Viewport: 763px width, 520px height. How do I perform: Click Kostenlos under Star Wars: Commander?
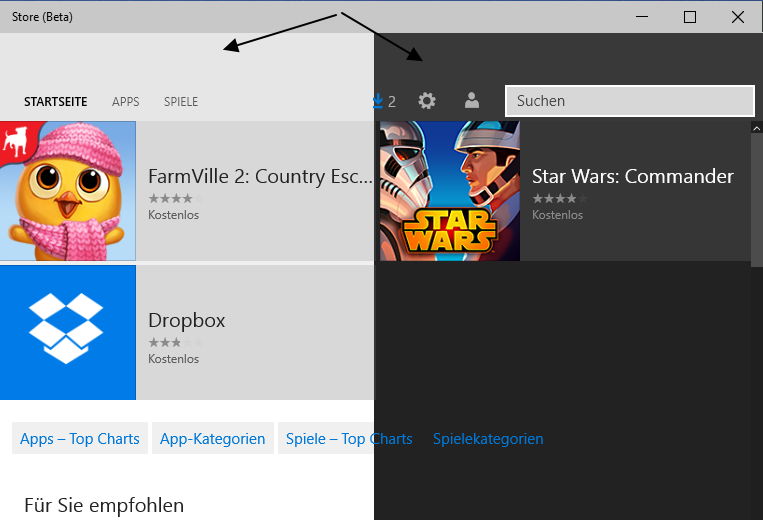557,215
